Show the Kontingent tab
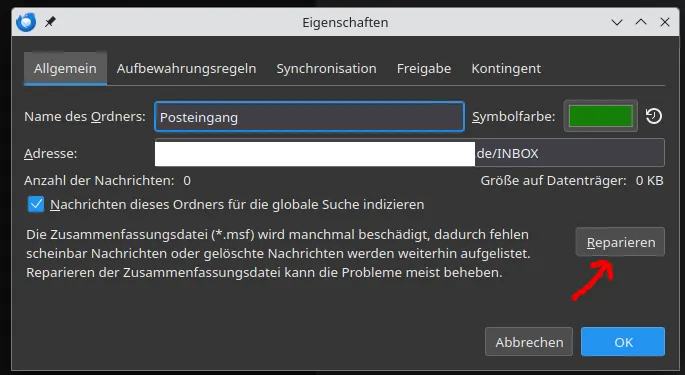The height and width of the screenshot is (375, 685). pyautogui.click(x=506, y=69)
